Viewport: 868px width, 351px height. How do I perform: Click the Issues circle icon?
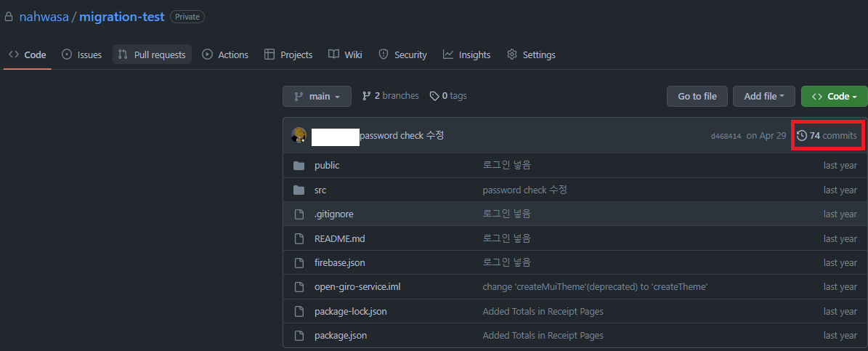(x=67, y=55)
